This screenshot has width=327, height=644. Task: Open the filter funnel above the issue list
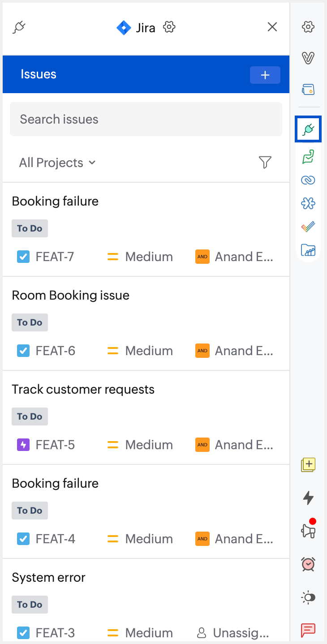[265, 163]
